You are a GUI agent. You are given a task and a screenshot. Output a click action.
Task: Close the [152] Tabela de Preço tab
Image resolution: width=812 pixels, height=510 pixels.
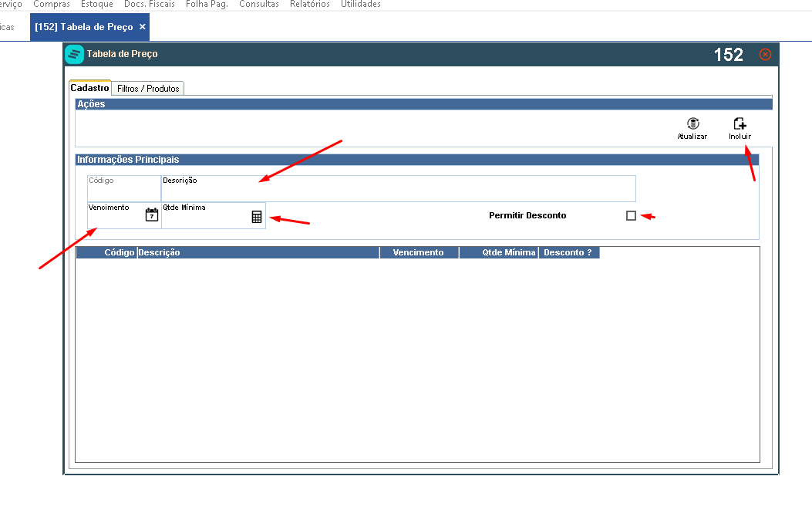[143, 26]
